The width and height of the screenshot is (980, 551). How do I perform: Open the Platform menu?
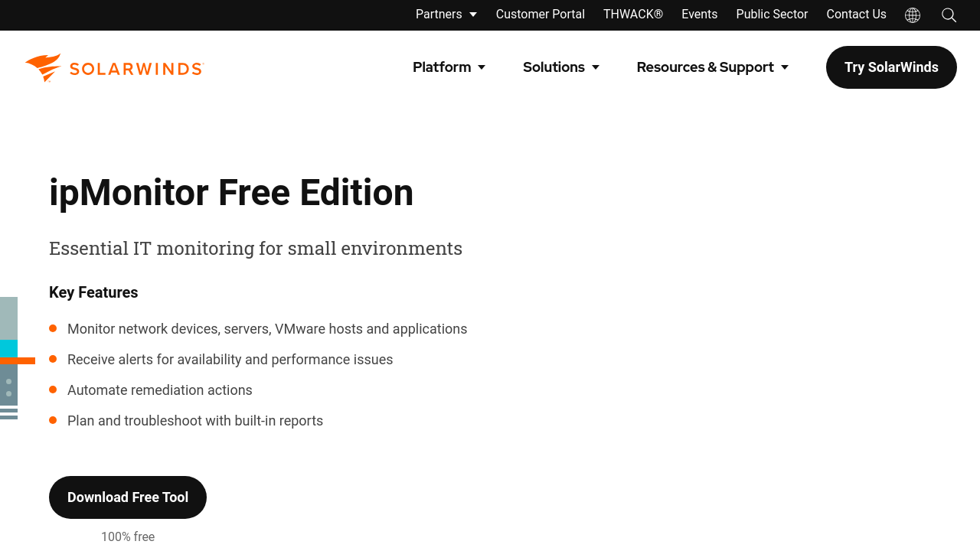click(x=449, y=67)
